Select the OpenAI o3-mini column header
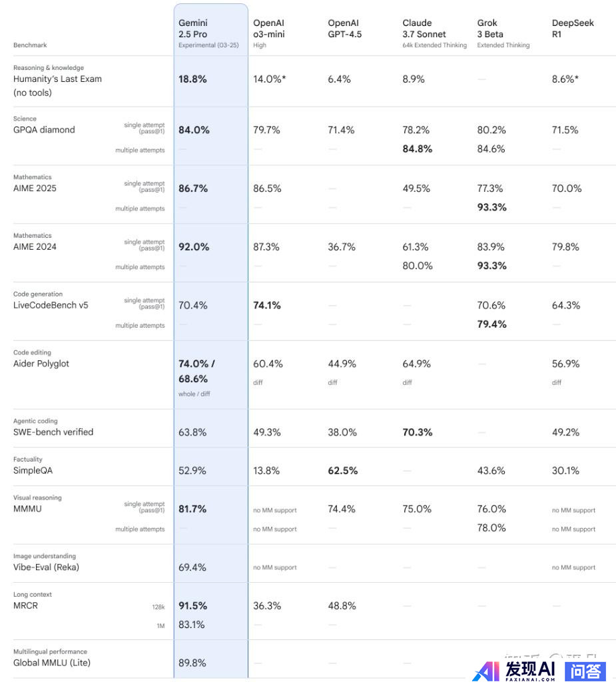Viewport: 616px width, 688px height. tap(269, 33)
